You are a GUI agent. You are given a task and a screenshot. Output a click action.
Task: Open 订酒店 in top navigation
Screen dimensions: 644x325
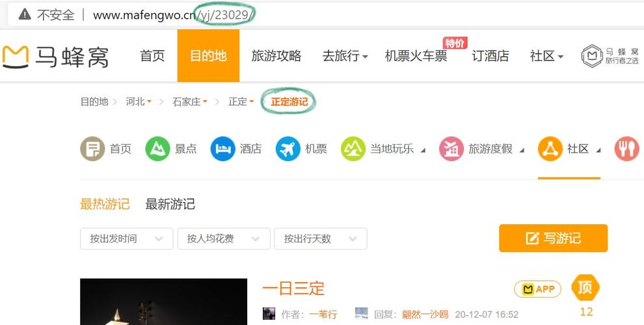click(x=490, y=56)
